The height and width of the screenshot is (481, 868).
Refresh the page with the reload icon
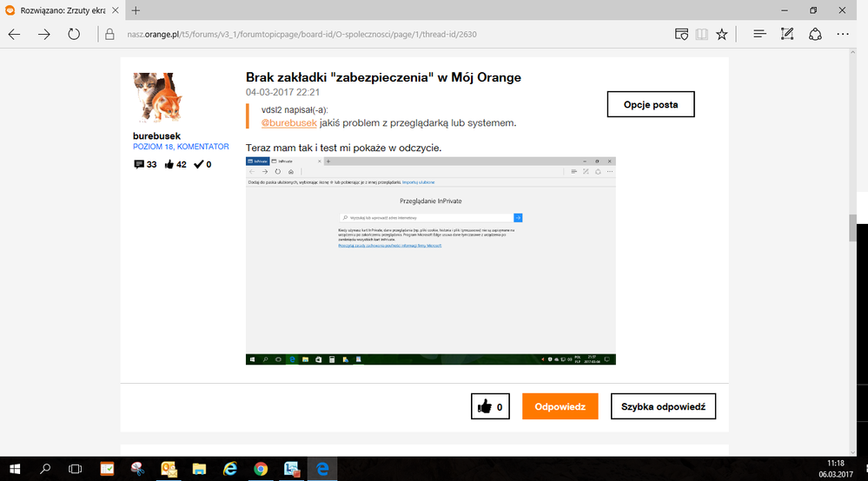[74, 35]
